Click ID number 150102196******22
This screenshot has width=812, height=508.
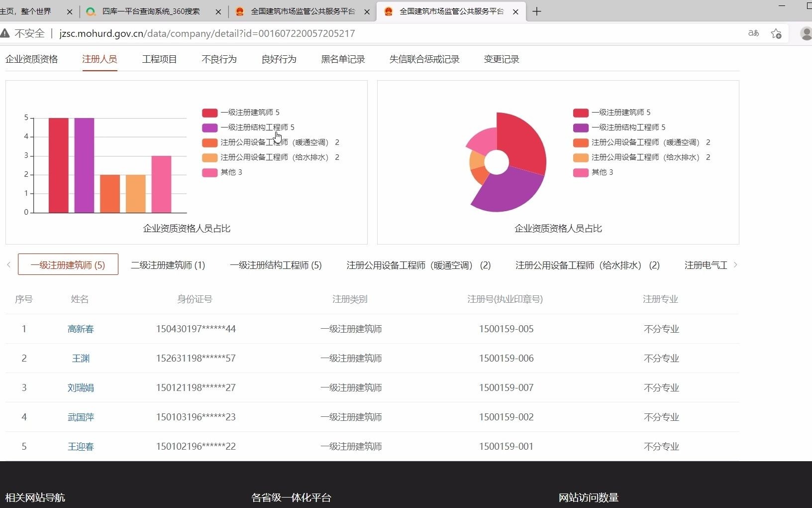(196, 446)
